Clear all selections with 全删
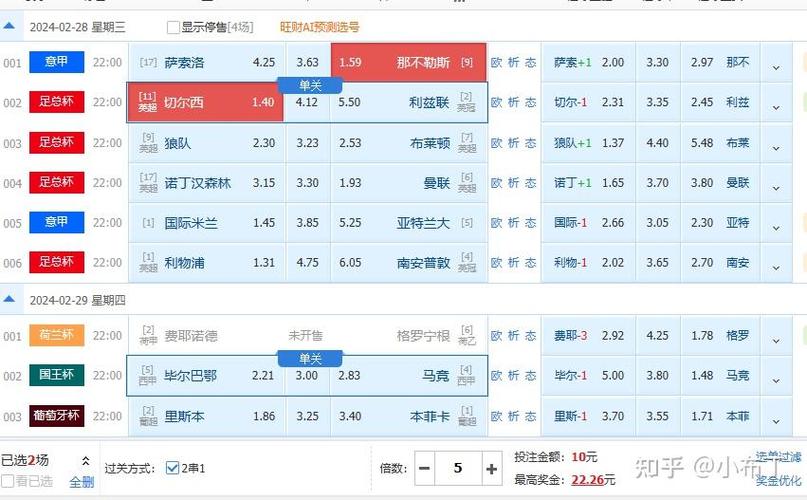Image resolution: width=807 pixels, height=500 pixels. (82, 482)
